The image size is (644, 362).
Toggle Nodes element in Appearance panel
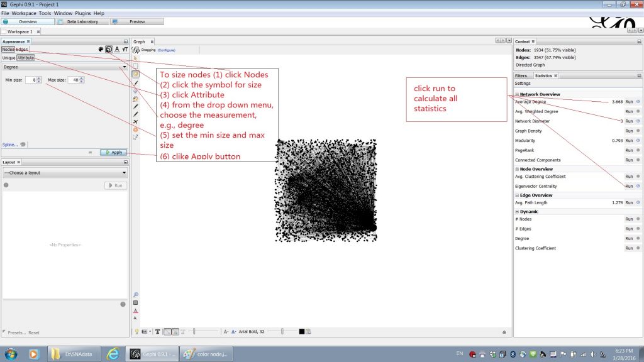(8, 49)
